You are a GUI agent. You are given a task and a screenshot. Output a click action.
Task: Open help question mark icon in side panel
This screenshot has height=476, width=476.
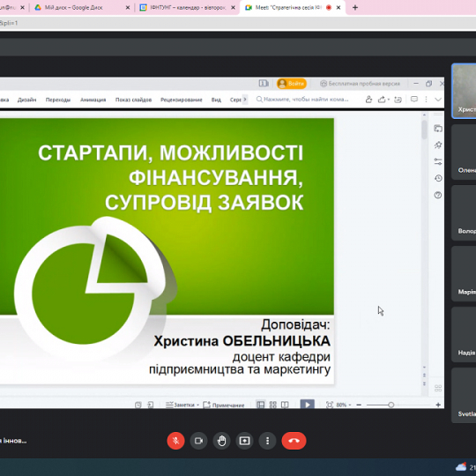[x=438, y=195]
